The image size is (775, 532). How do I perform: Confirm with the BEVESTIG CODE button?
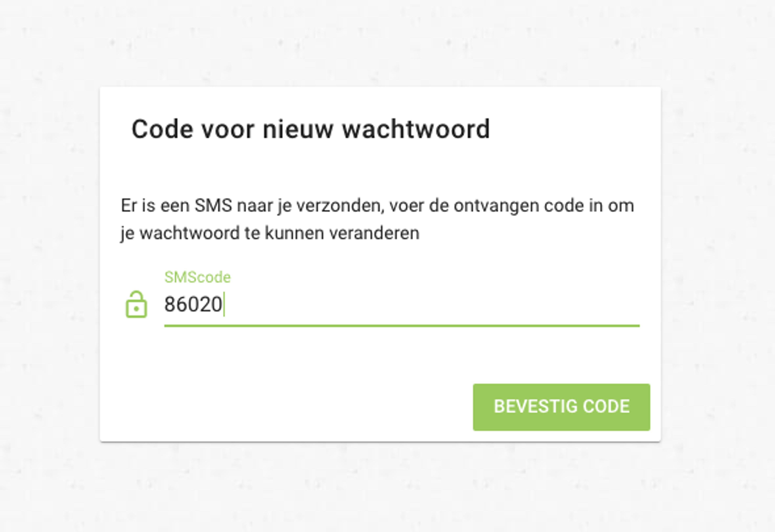561,407
